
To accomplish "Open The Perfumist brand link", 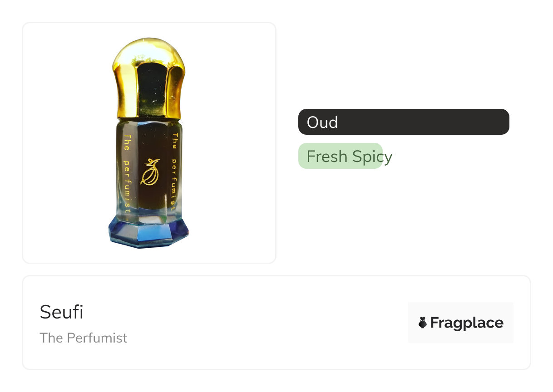I will point(84,338).
